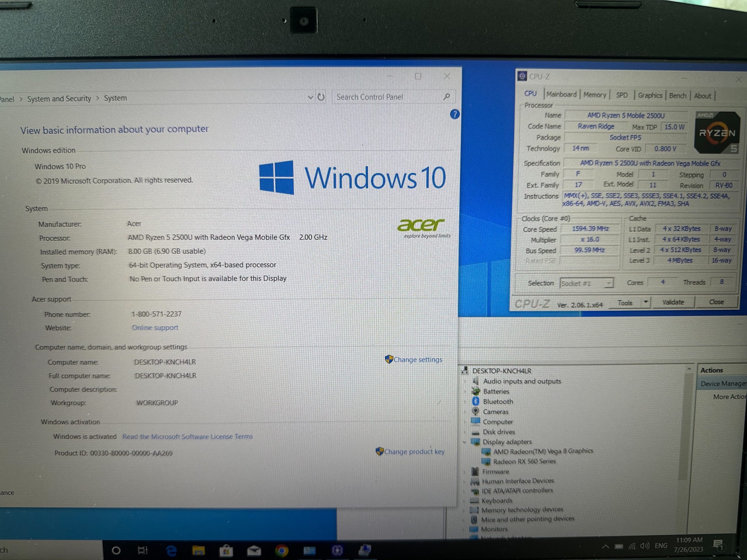The image size is (747, 560).
Task: Click Device Manager in Actions pane
Action: (723, 384)
